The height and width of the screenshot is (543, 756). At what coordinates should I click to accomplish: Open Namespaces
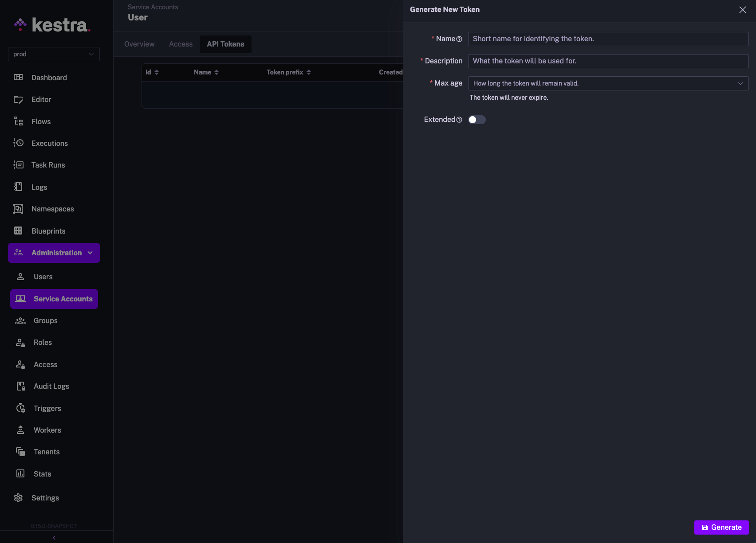(52, 208)
